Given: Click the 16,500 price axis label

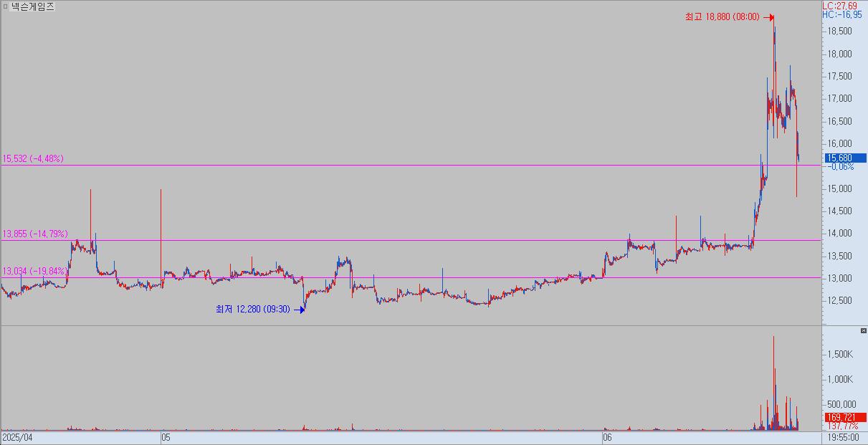Looking at the screenshot, I should point(839,121).
